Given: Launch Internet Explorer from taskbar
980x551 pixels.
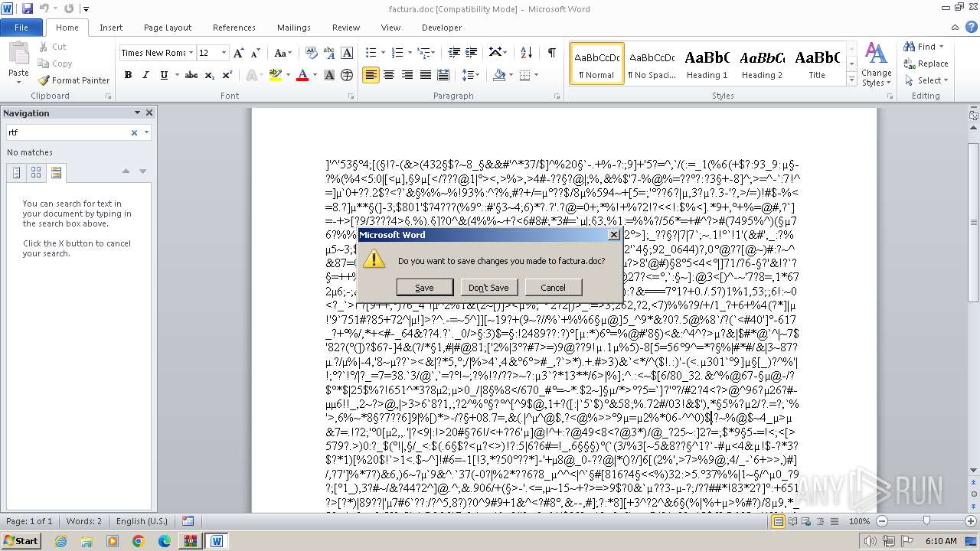Looking at the screenshot, I should point(60,541).
